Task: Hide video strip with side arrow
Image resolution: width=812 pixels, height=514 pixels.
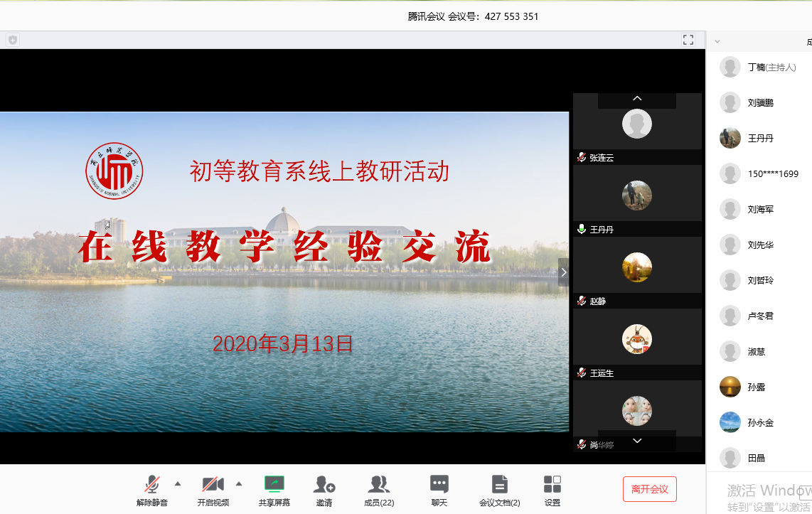Action: pos(564,272)
